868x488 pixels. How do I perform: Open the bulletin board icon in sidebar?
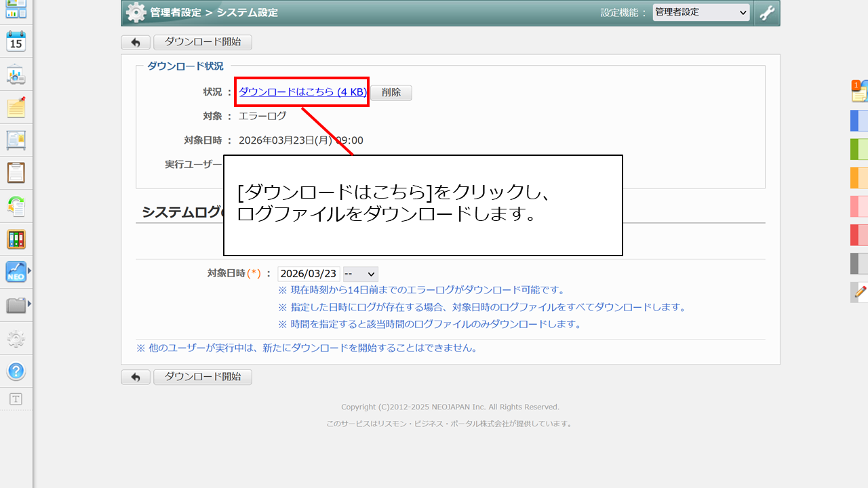point(16,140)
